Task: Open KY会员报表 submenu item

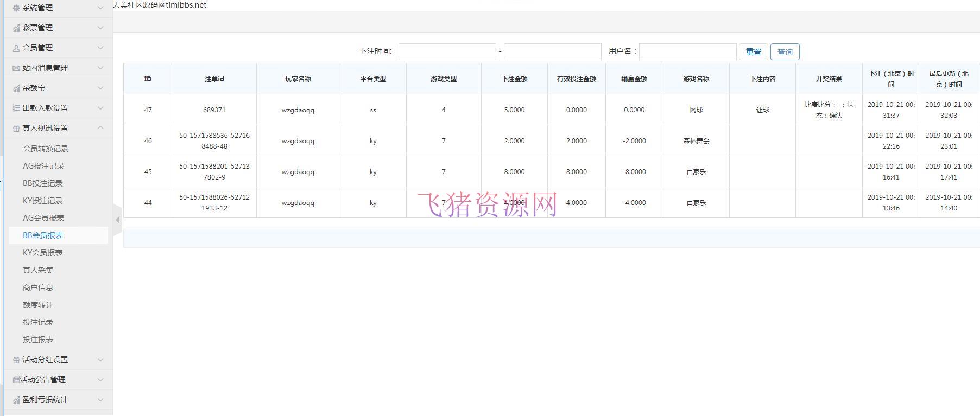Action: 43,253
